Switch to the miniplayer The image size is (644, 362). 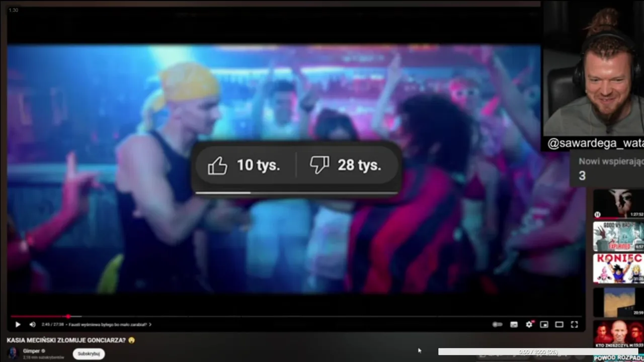point(544,325)
